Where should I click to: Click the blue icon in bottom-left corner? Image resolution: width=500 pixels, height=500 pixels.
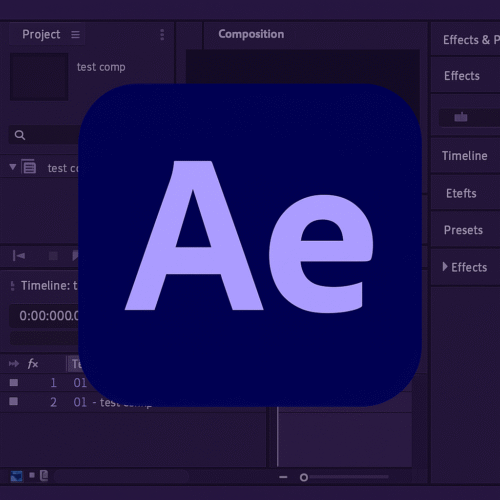click(x=16, y=476)
